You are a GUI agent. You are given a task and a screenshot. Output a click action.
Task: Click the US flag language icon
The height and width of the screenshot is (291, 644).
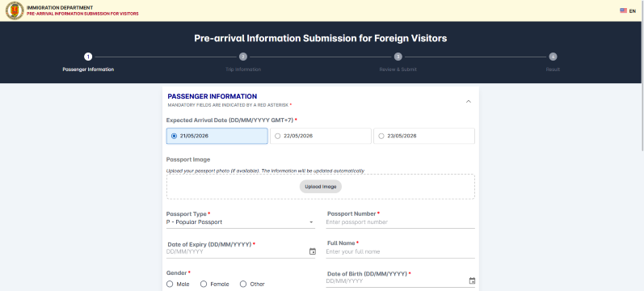623,11
